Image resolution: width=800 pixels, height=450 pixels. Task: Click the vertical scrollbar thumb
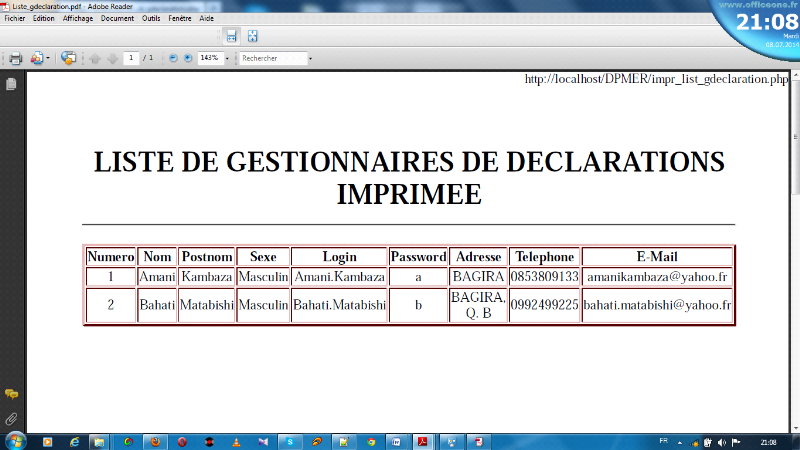click(x=795, y=138)
